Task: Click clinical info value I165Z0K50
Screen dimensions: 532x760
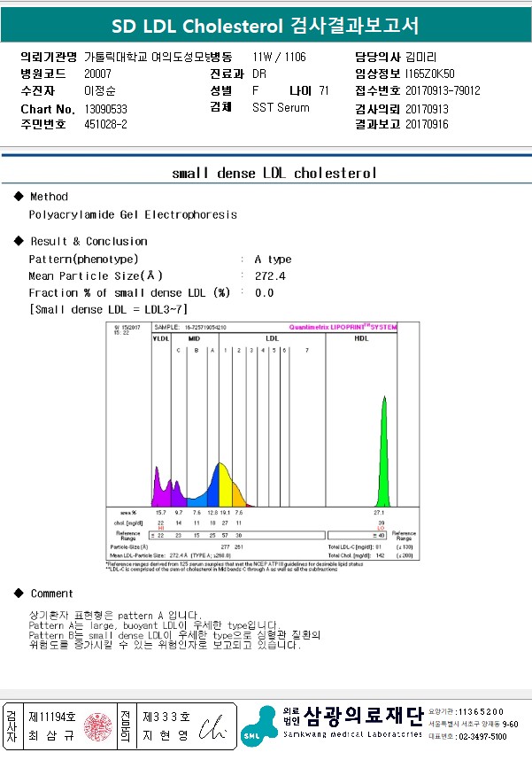Action: coord(430,74)
